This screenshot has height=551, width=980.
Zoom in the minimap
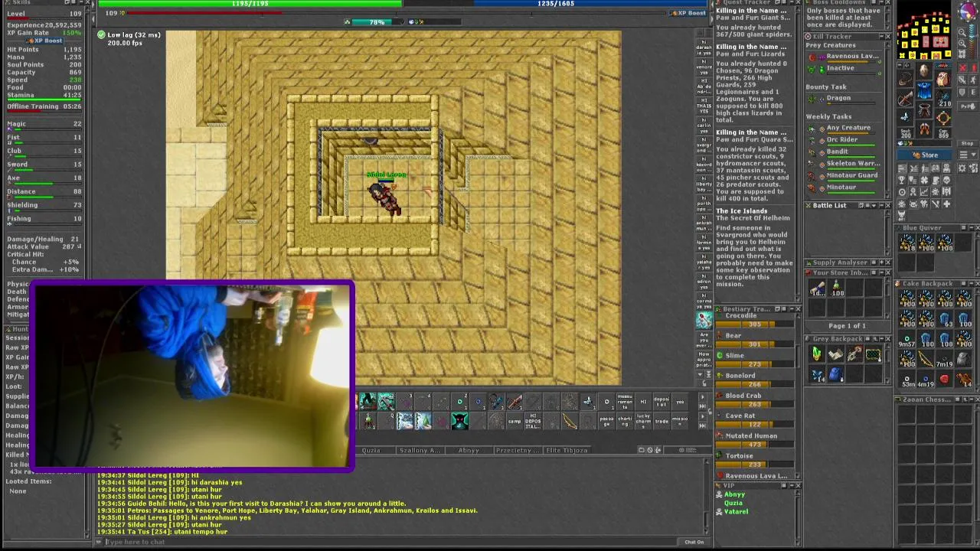coord(962,44)
